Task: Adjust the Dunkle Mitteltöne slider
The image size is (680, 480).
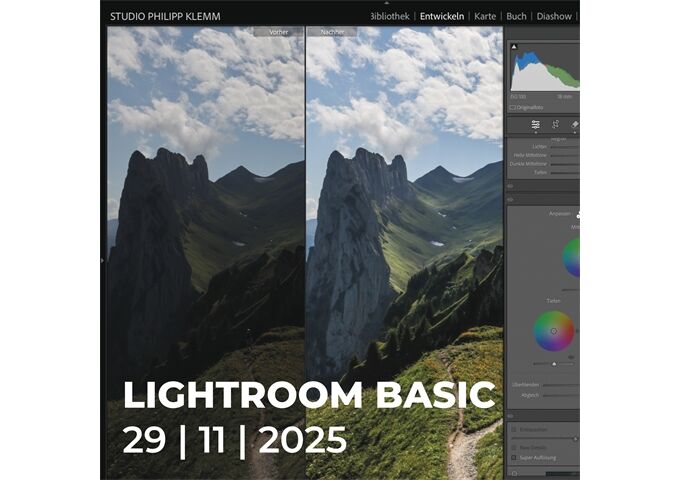Action: point(565,164)
